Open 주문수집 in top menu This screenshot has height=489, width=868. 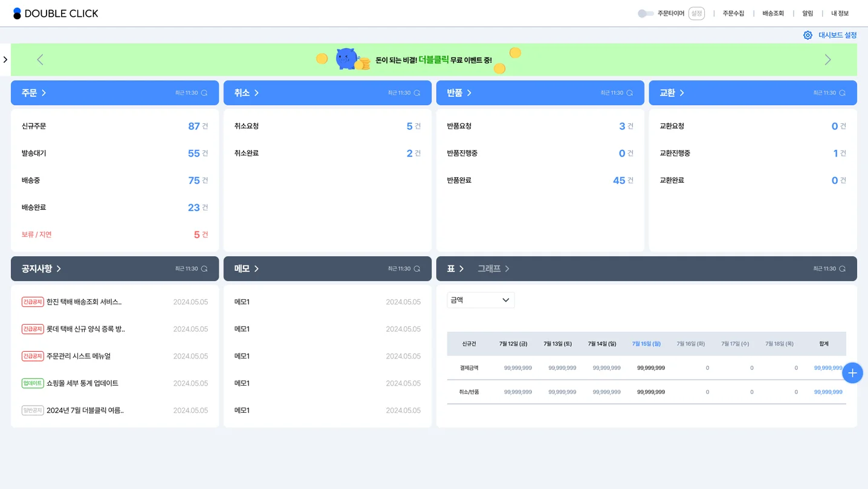(x=734, y=13)
